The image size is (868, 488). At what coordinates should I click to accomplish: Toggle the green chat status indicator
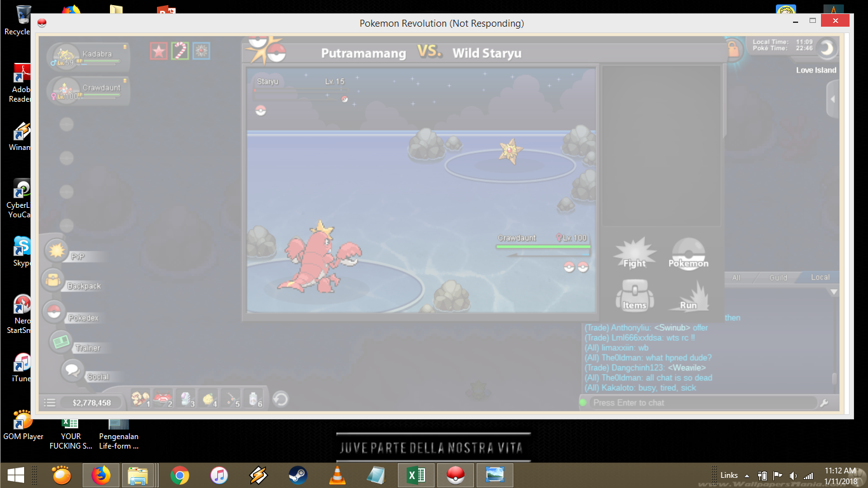(x=583, y=402)
